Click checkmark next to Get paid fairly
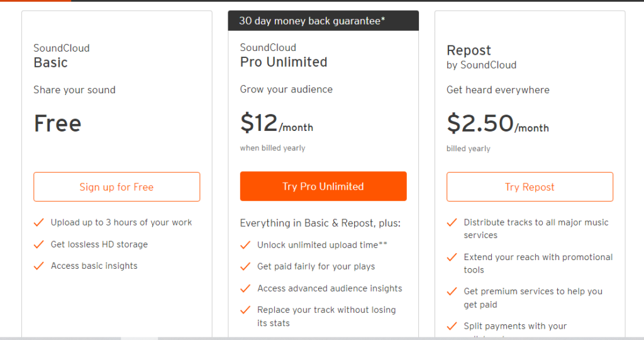 point(245,266)
